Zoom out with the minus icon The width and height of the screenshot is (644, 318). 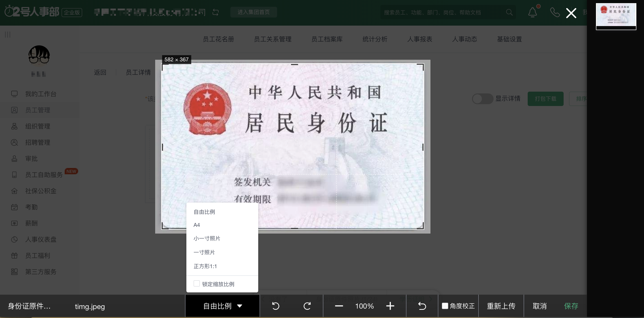click(x=339, y=306)
